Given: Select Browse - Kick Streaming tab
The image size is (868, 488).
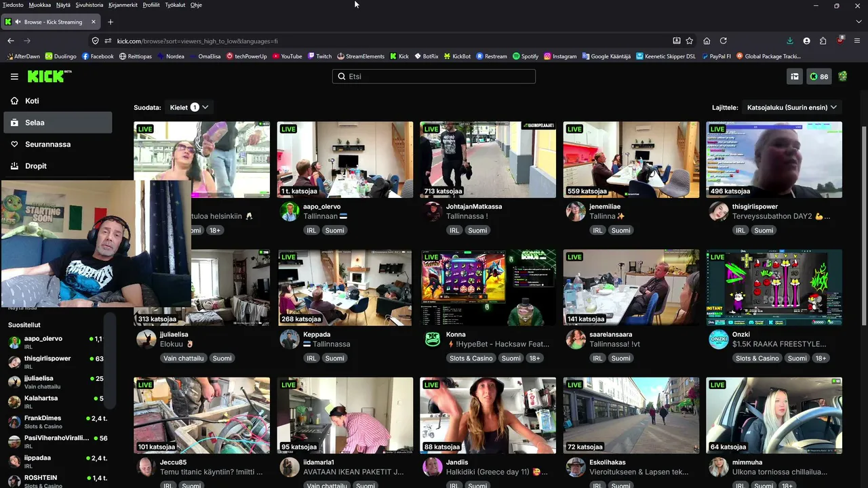Looking at the screenshot, I should pyautogui.click(x=50, y=22).
